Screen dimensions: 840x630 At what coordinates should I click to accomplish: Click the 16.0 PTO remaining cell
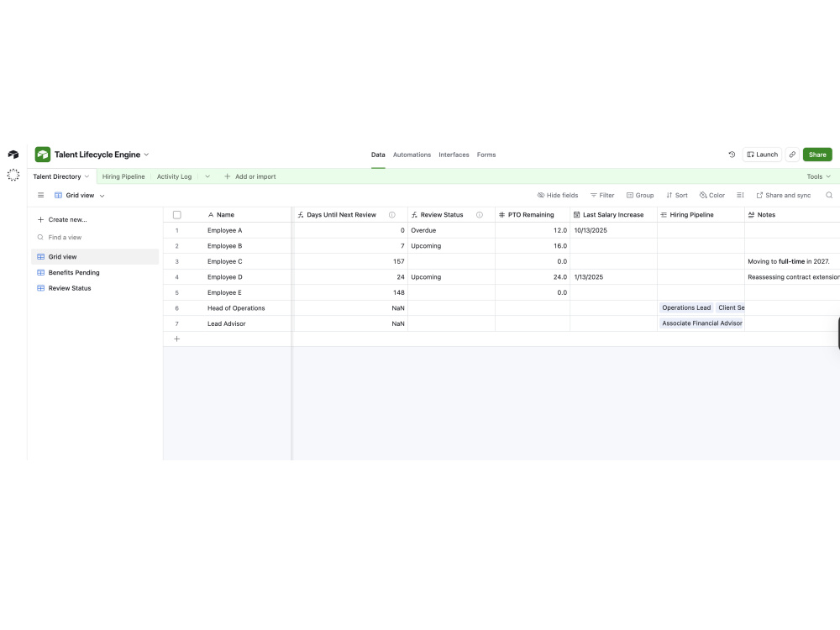(x=533, y=246)
